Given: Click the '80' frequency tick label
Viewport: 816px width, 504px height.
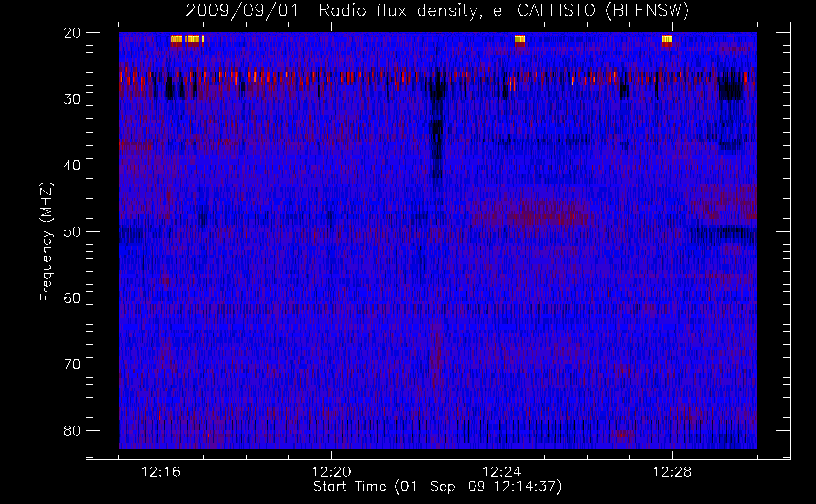Looking at the screenshot, I should [73, 430].
